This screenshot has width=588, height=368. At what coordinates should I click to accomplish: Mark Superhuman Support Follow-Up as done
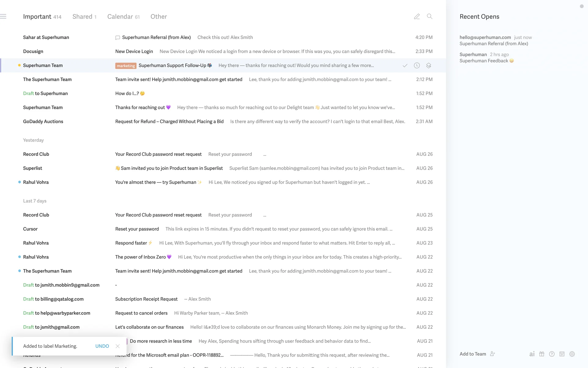point(405,66)
